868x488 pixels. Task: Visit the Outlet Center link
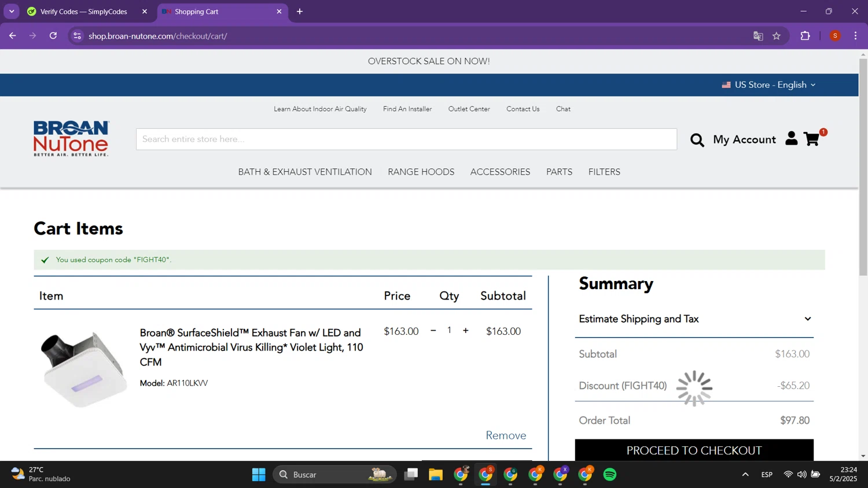click(469, 109)
